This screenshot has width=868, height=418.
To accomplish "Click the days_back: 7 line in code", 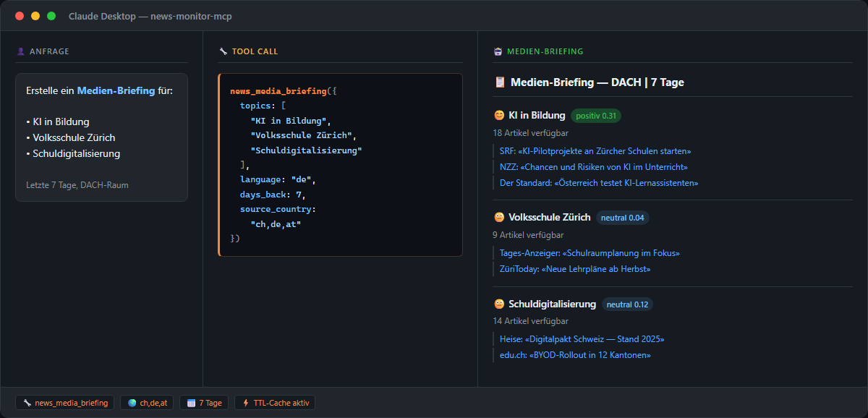I will 273,195.
